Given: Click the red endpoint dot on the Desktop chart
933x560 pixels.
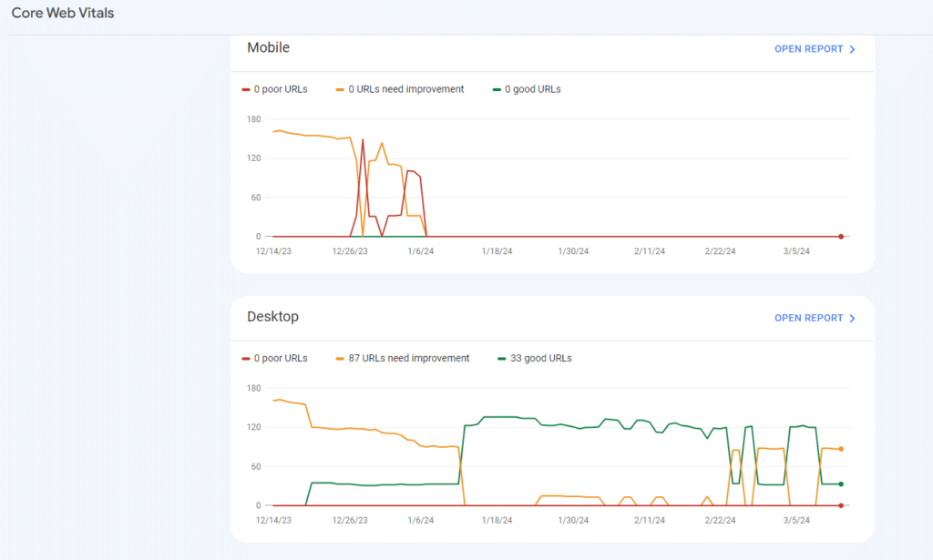Looking at the screenshot, I should [840, 504].
